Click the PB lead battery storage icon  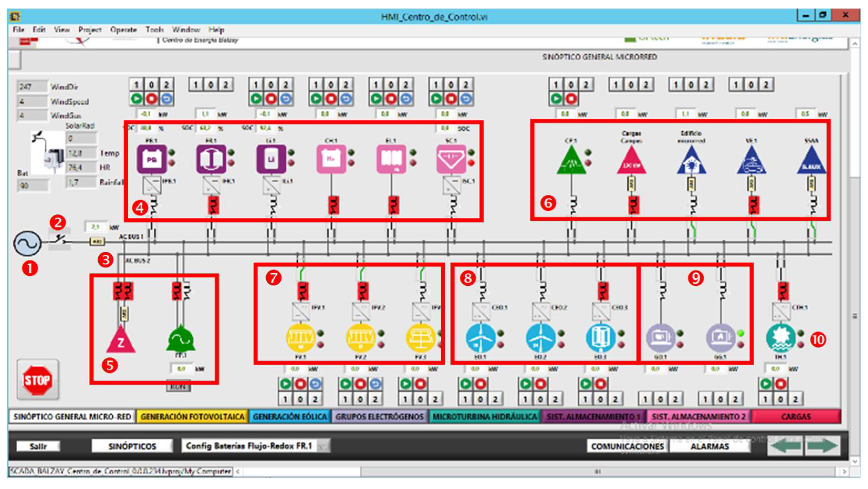152,159
